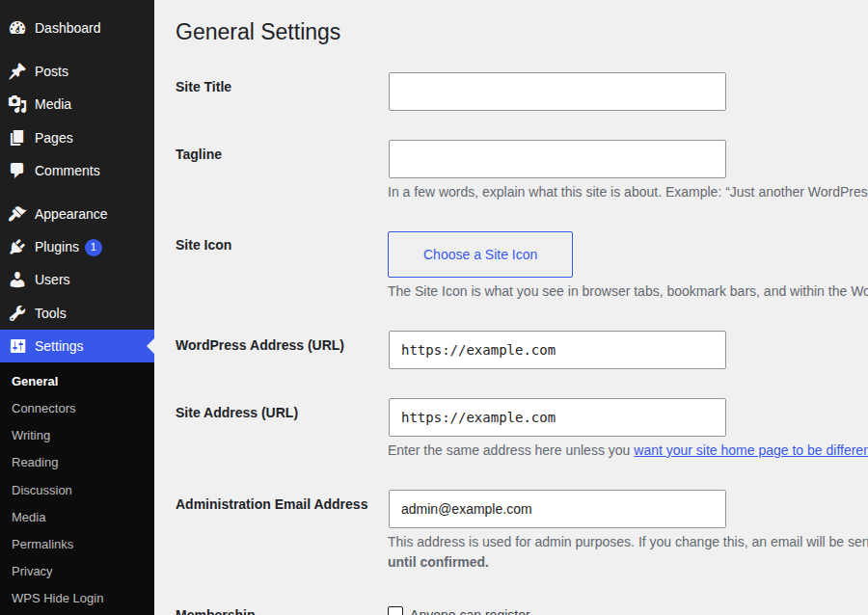The height and width of the screenshot is (615, 868).
Task: Click the Plugins update count badge
Action: coord(94,247)
